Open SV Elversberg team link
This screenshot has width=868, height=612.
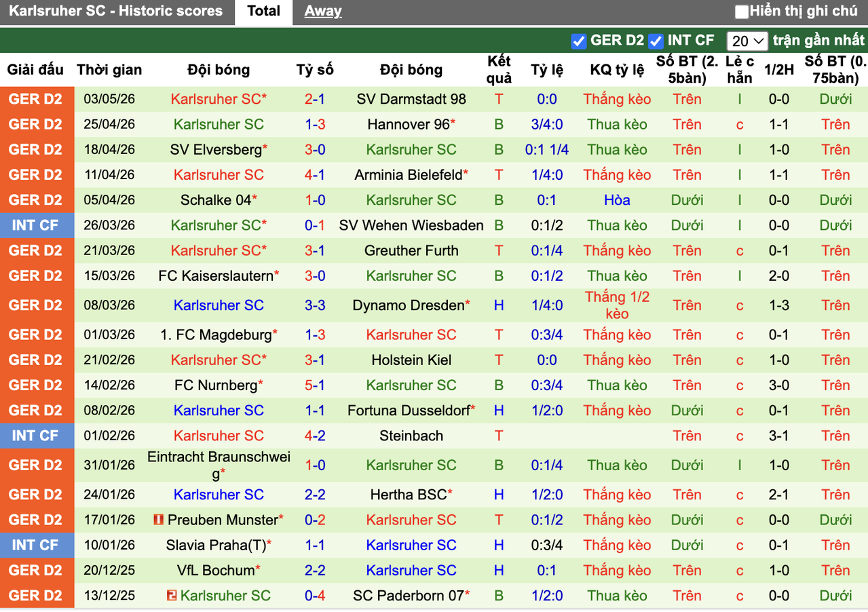(x=215, y=149)
